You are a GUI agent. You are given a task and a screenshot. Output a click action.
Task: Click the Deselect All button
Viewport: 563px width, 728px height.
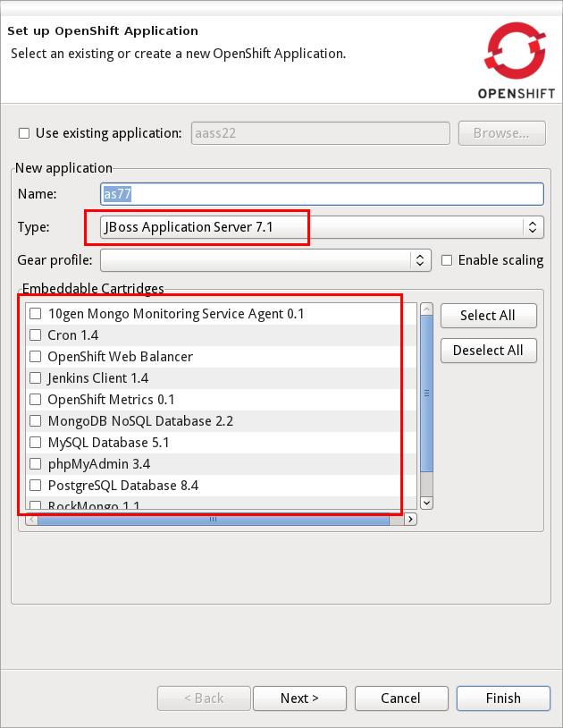point(488,351)
